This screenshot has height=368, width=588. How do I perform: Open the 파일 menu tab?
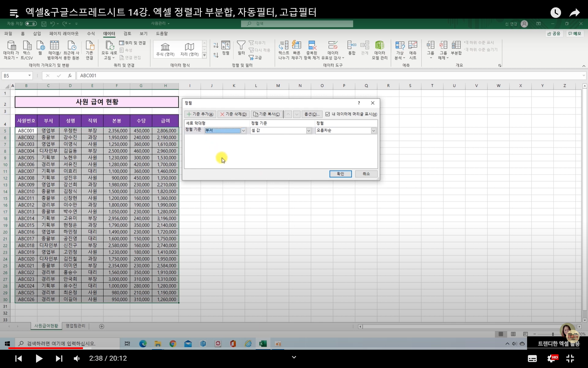tap(8, 34)
